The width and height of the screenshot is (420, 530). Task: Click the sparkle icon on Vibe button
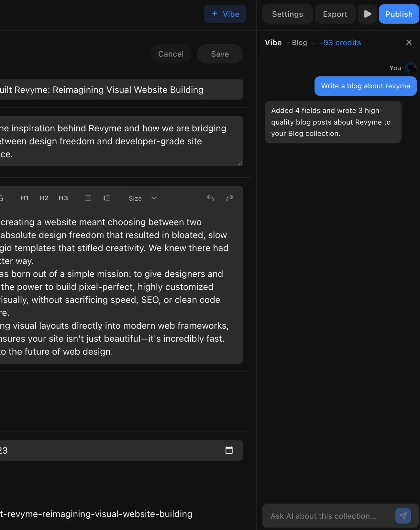click(215, 14)
